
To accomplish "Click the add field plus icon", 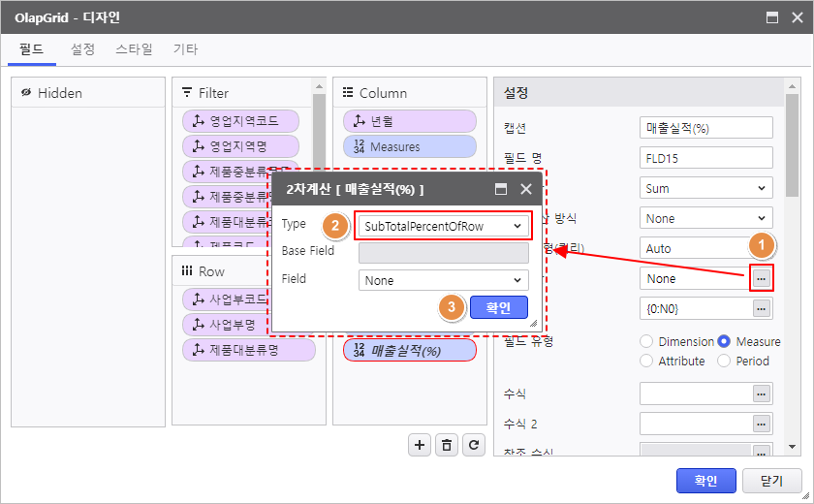I will point(420,445).
